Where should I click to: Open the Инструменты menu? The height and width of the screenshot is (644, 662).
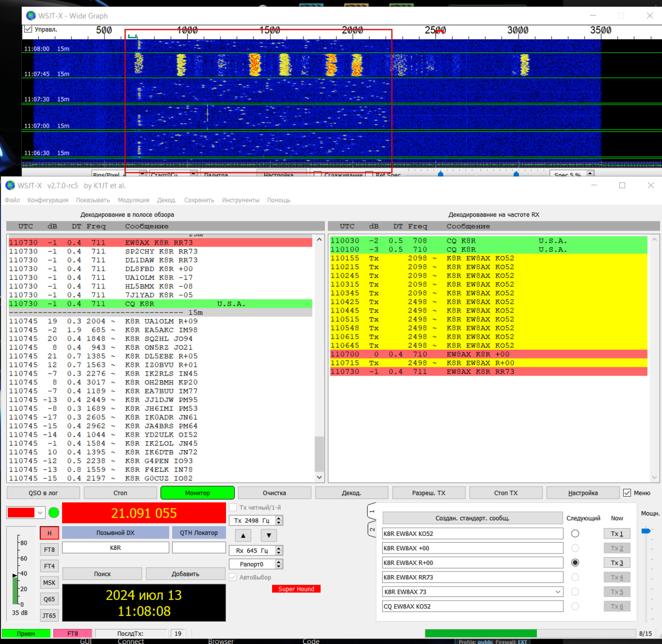(240, 200)
